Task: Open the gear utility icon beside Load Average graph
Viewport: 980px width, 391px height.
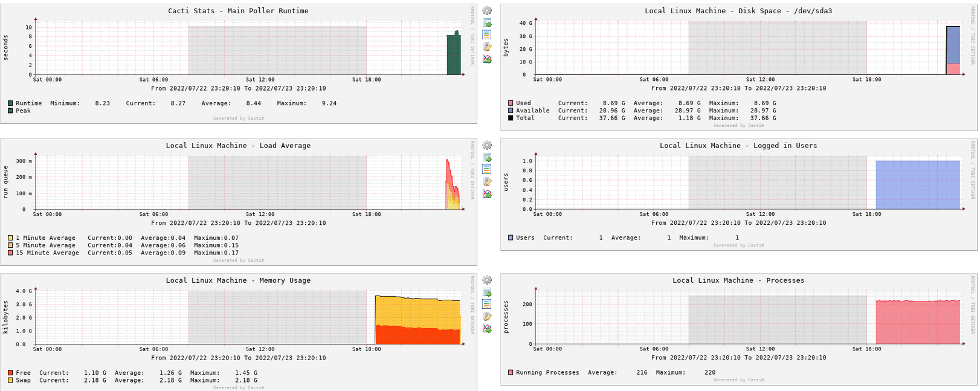Action: (487, 146)
